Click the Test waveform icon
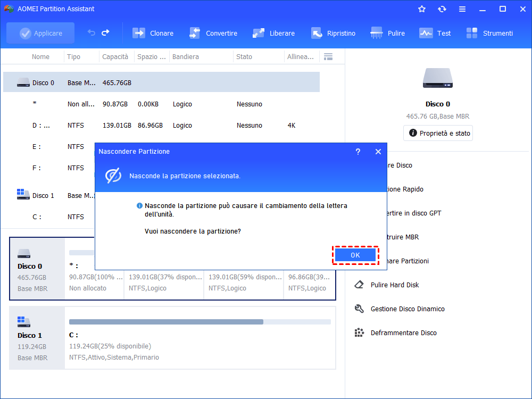The image size is (532, 399). [426, 33]
